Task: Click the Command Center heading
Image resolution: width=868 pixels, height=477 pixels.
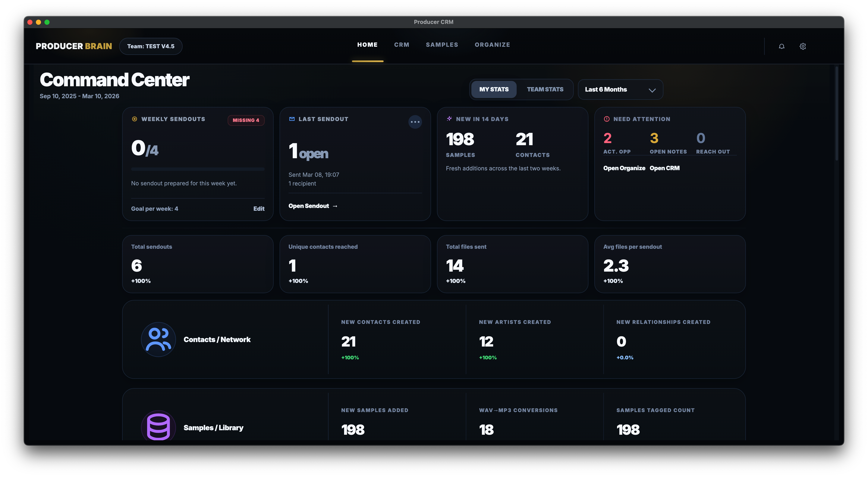Action: click(114, 80)
